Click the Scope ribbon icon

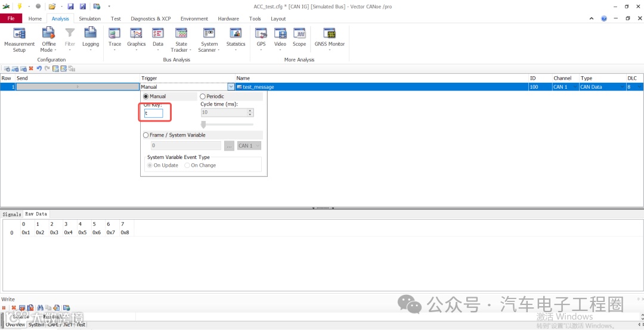pos(299,33)
